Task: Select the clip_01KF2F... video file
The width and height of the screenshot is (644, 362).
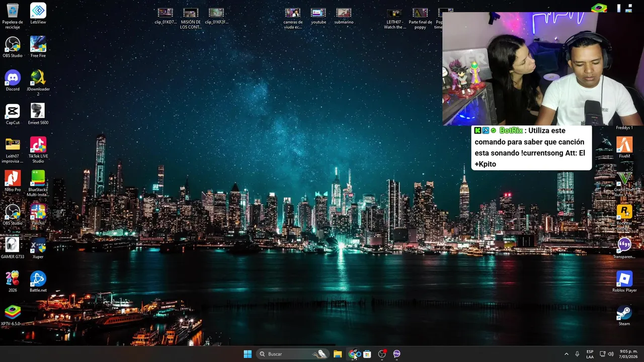Action: pyautogui.click(x=216, y=16)
